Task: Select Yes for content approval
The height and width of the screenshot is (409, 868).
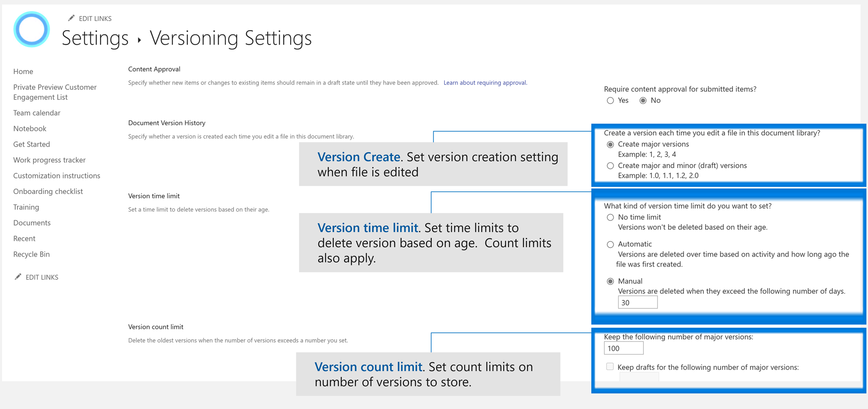Action: (610, 101)
